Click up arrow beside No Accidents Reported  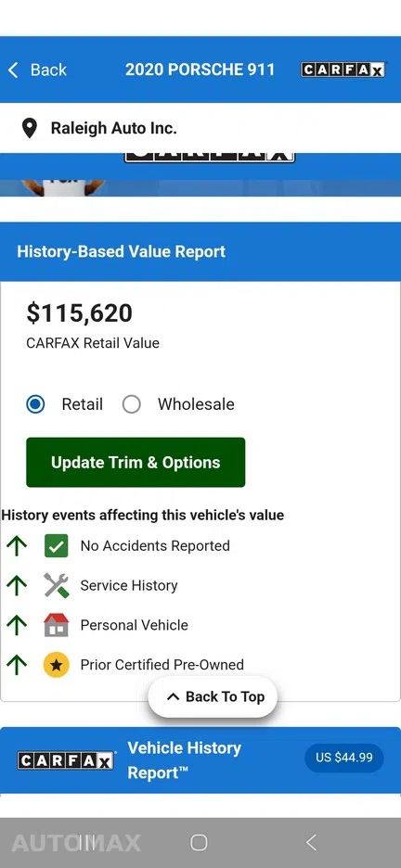pyautogui.click(x=17, y=546)
